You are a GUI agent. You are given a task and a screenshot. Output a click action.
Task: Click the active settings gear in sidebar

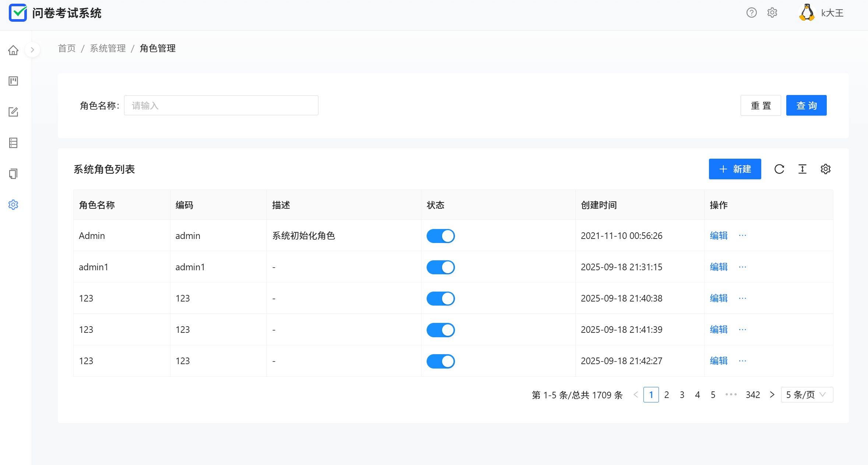pyautogui.click(x=13, y=205)
